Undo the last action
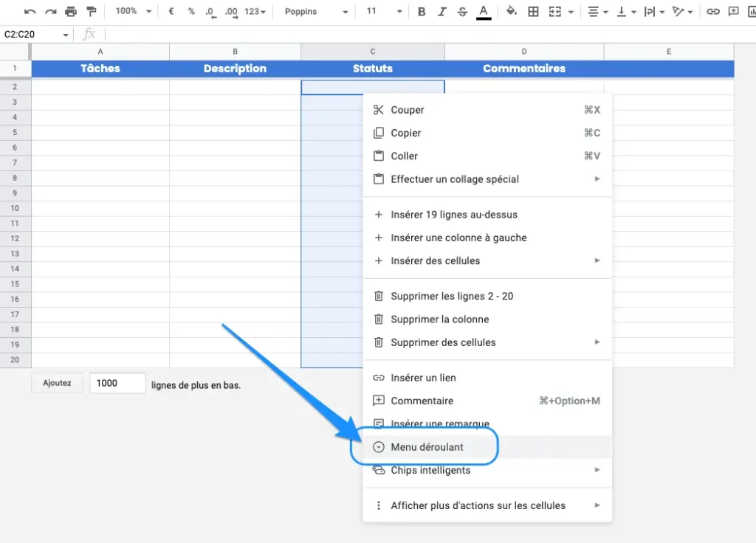This screenshot has width=756, height=543. [x=30, y=11]
